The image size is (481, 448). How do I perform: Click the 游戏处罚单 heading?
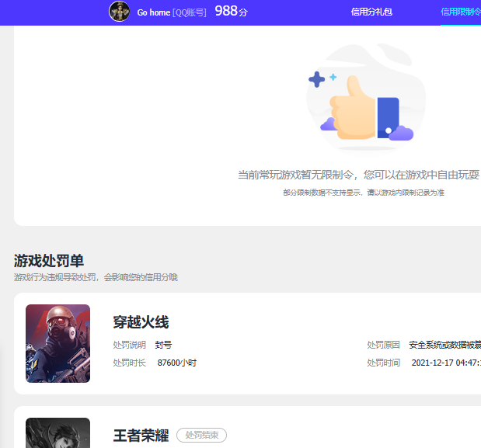pos(48,261)
